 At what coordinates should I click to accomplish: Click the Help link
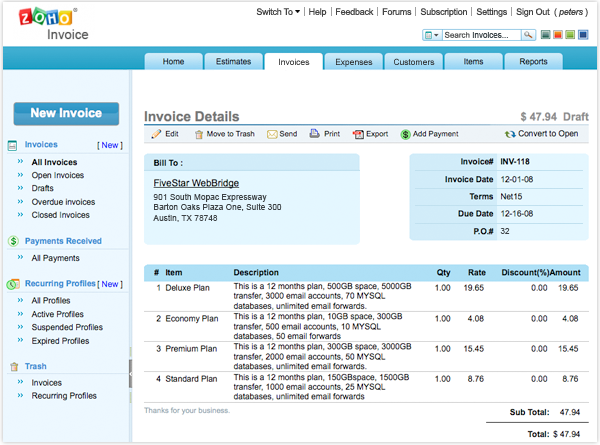pyautogui.click(x=317, y=12)
